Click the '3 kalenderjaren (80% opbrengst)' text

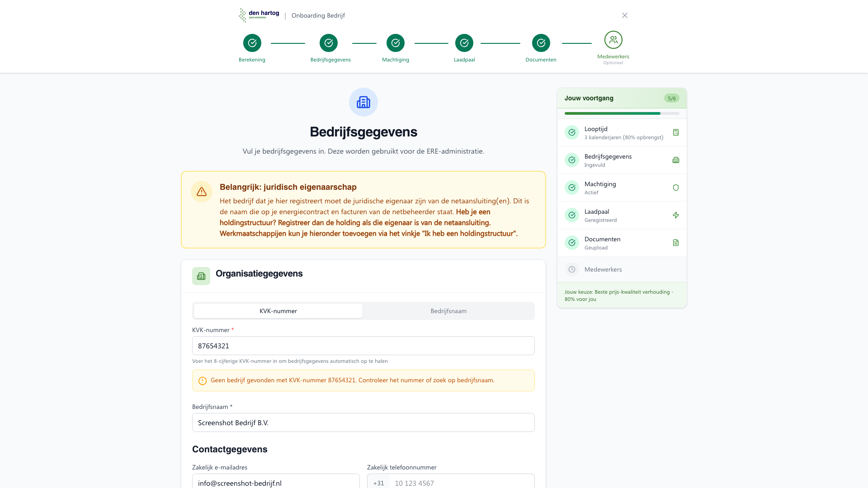tap(624, 137)
